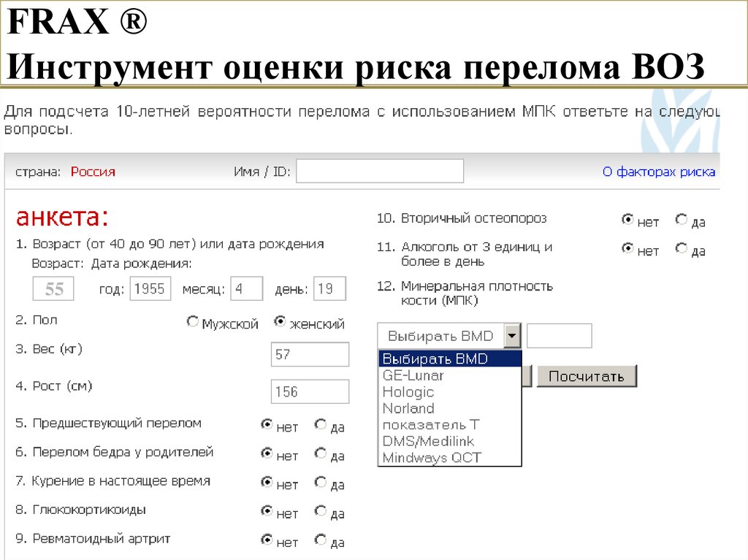This screenshot has height=560, width=748.
Task: Select 'да' for Алкоголь от 3 единиц
Action: click(x=682, y=249)
